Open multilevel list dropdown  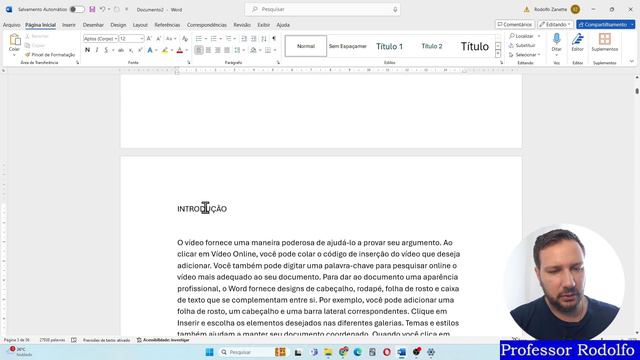[x=235, y=39]
